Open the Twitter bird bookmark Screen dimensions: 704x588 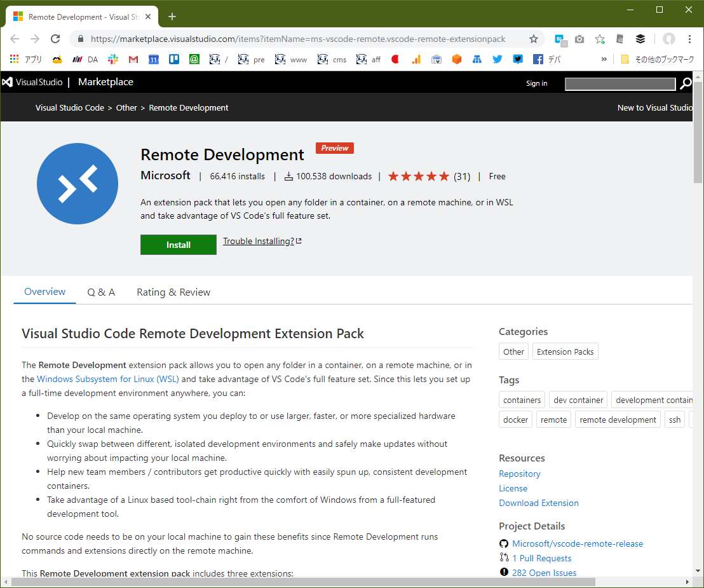click(497, 59)
